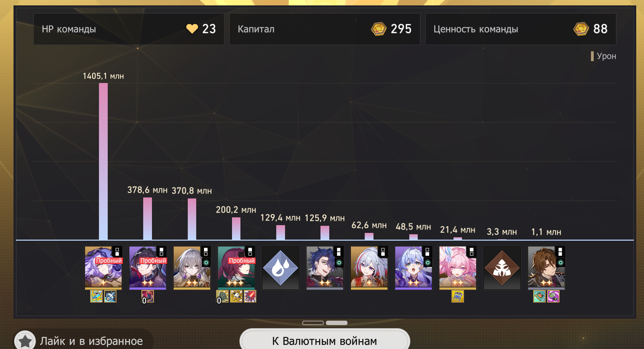Image resolution: width=644 pixels, height=349 pixels.
Task: Click the red sword item under the Kafka portrait
Action: coord(250,296)
